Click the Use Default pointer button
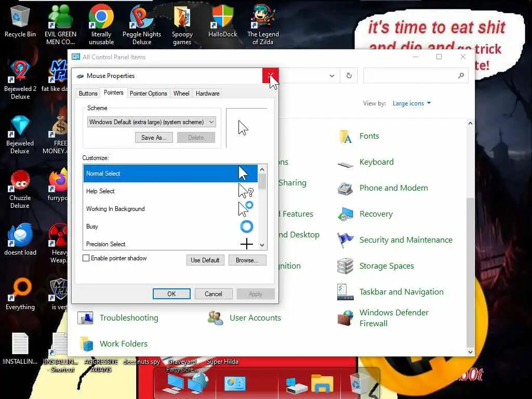The height and width of the screenshot is (399, 532). pyautogui.click(x=205, y=260)
